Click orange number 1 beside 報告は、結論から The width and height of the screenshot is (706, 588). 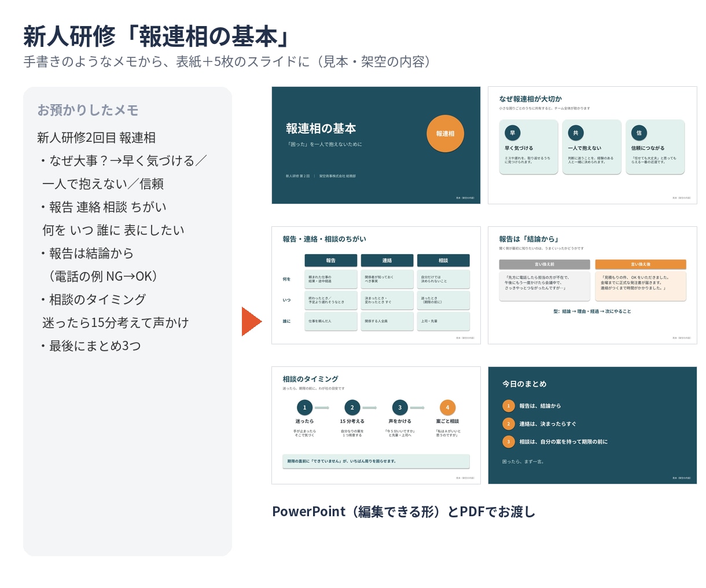pos(509,406)
